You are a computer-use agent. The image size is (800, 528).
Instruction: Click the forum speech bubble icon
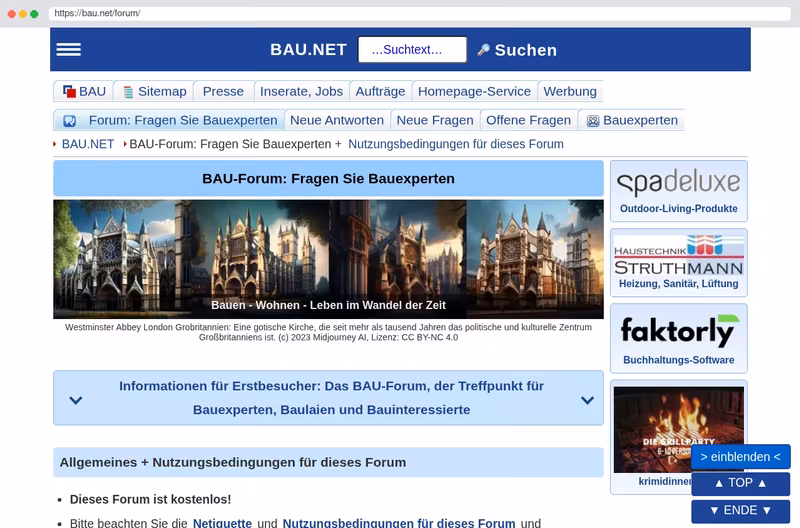[x=69, y=121]
